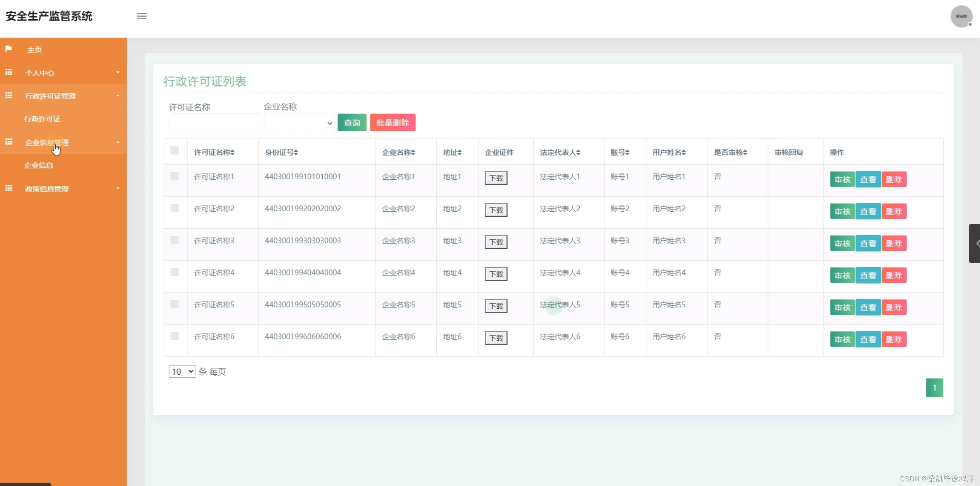The image size is (980, 486).
Task: Select checkbox for row 许可证名称4
Action: coord(175,272)
